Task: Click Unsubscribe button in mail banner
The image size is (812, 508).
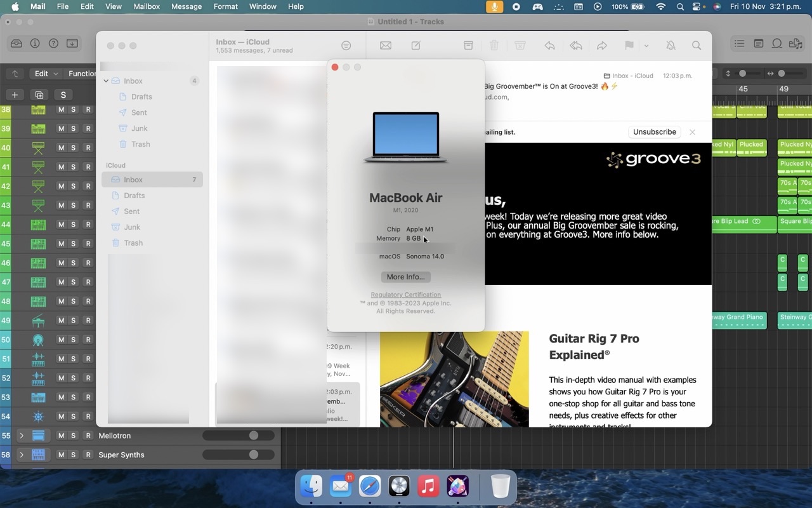Action: tap(654, 132)
